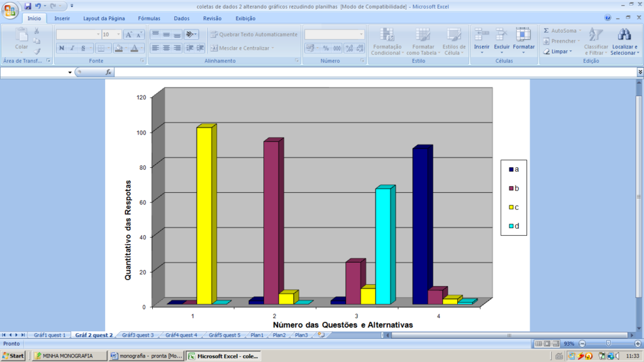This screenshot has height=362, width=644.
Task: Open the Inserir ribbon tab
Action: tap(62, 18)
